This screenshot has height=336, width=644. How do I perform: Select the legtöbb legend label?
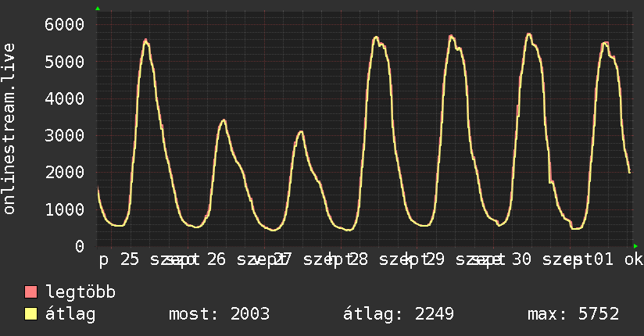80,292
